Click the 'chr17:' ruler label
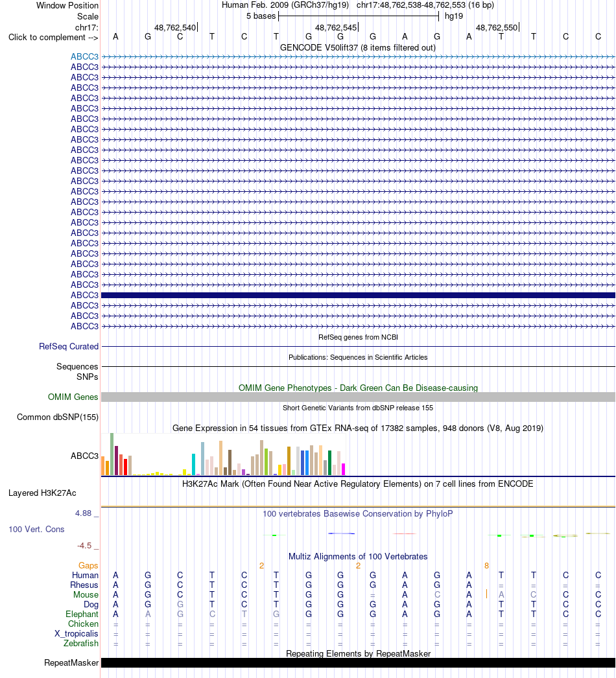This screenshot has width=616, height=678. pos(86,28)
